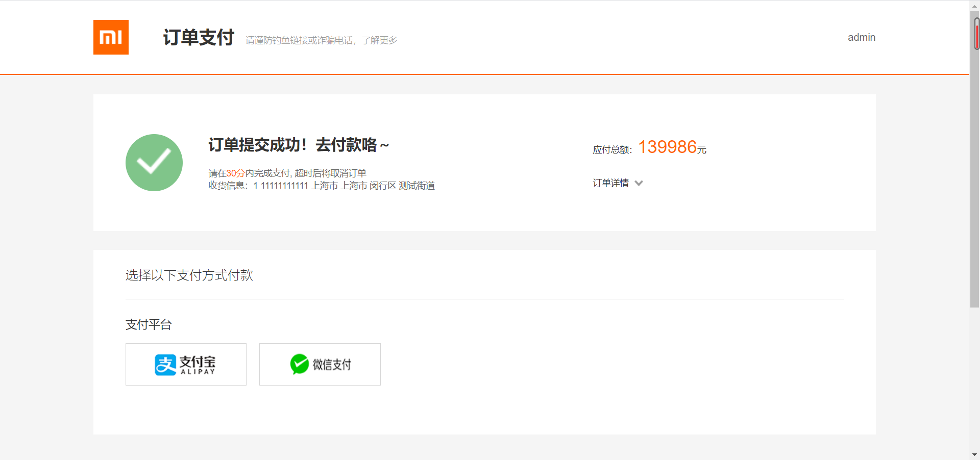980x460 pixels.
Task: Expand the 订单详情 chevron arrow
Action: pos(639,183)
